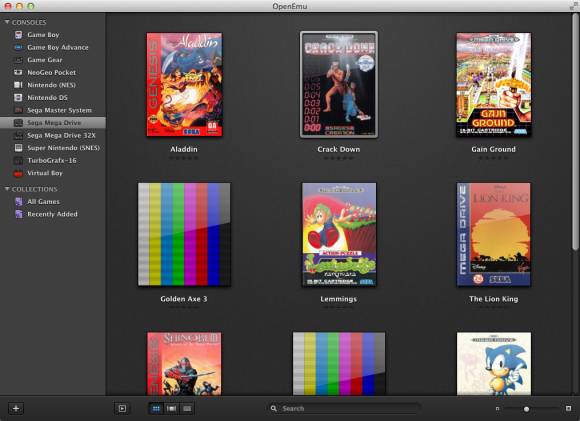Open All Games collection label
580x421 pixels.
[x=43, y=202]
